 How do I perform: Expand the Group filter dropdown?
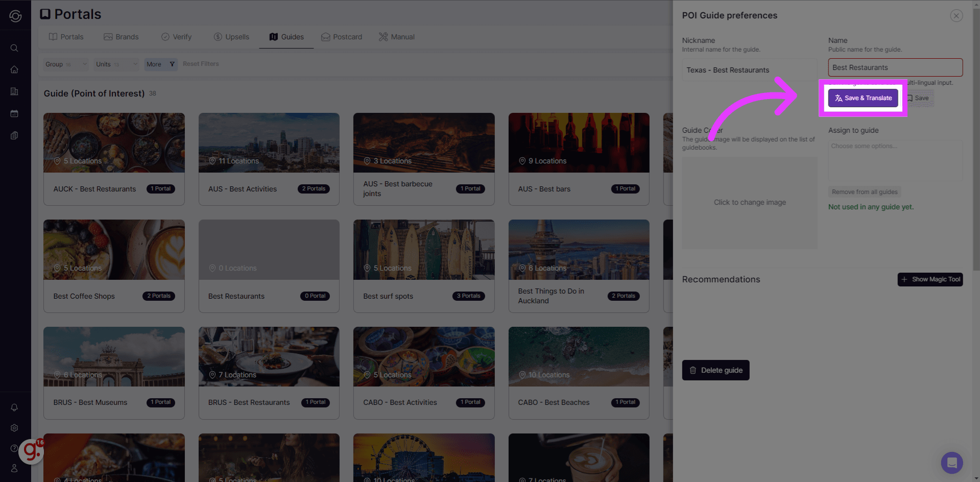(65, 64)
